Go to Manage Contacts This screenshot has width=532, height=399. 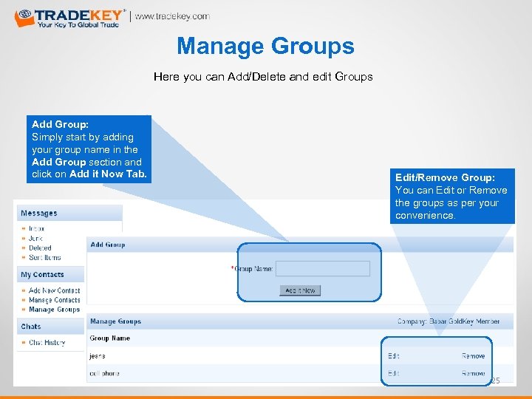tap(54, 300)
